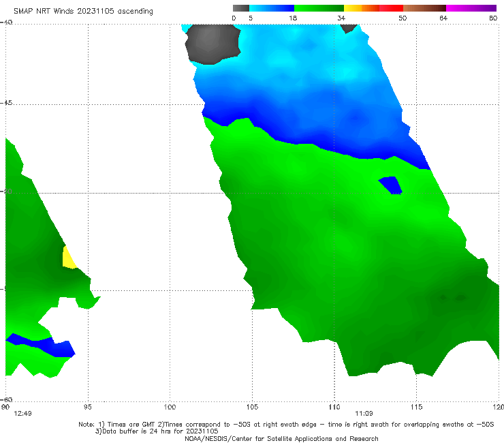Click the latitude label '-40'
504x443 pixels.
pos(6,22)
